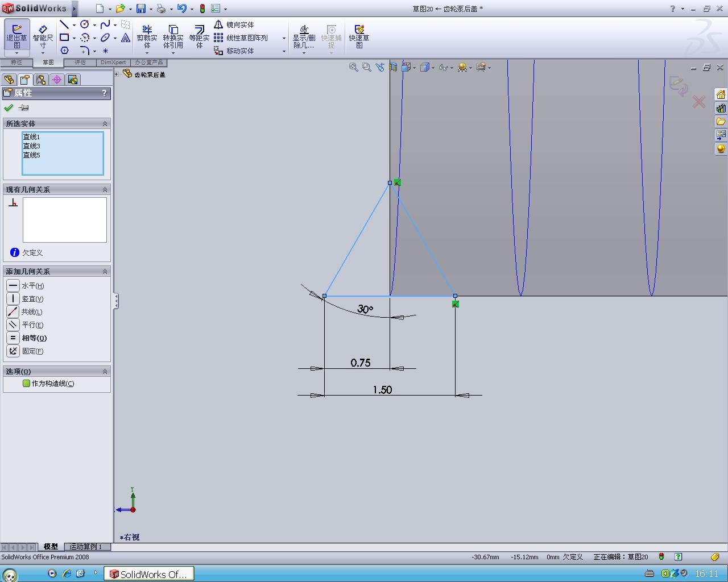The width and height of the screenshot is (728, 582).
Task: Select the Spline sketch tool
Action: (105, 24)
